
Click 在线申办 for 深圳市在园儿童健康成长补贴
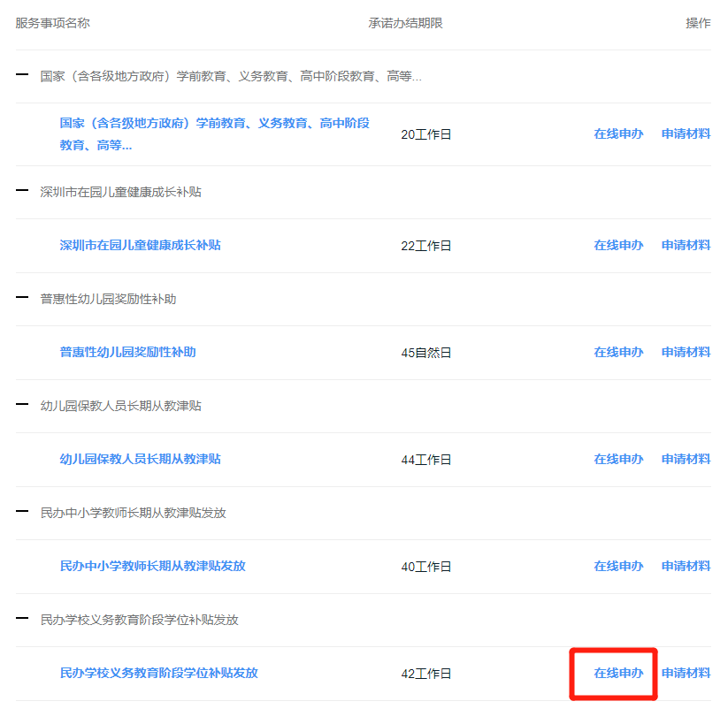[x=618, y=246]
